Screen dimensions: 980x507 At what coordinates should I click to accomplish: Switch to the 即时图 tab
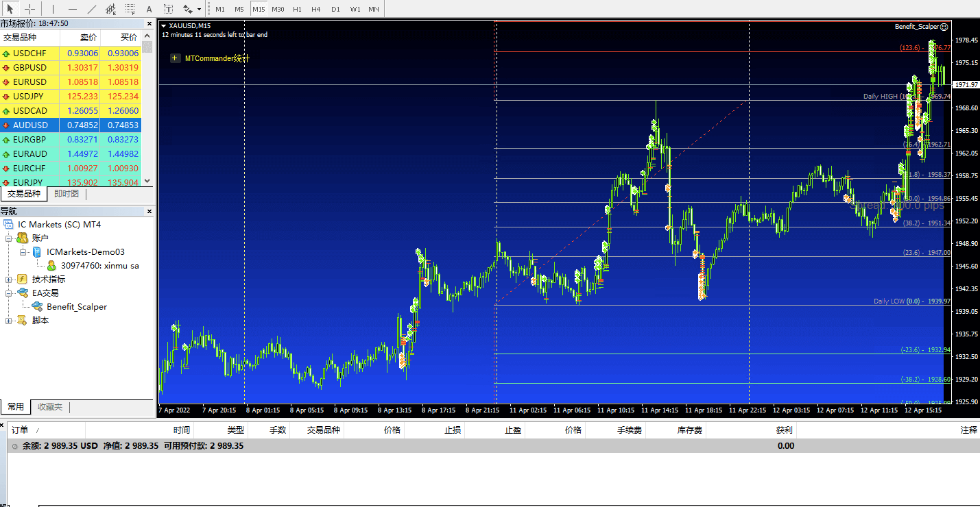pos(66,193)
